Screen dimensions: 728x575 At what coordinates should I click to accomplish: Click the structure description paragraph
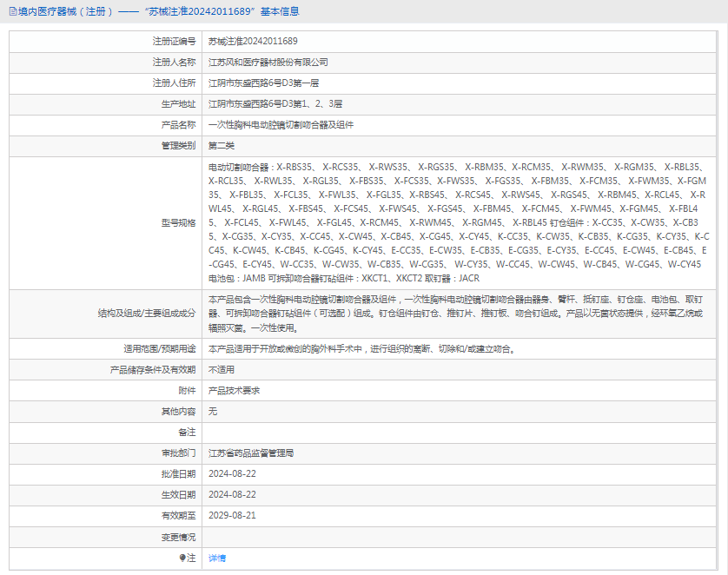coord(455,314)
